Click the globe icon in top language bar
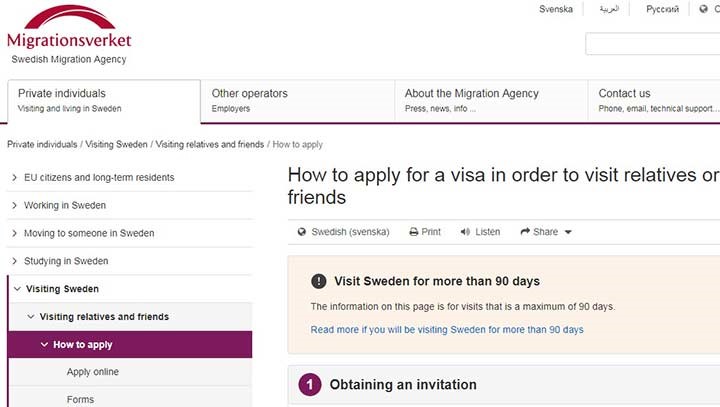Image resolution: width=720 pixels, height=407 pixels. [x=703, y=9]
